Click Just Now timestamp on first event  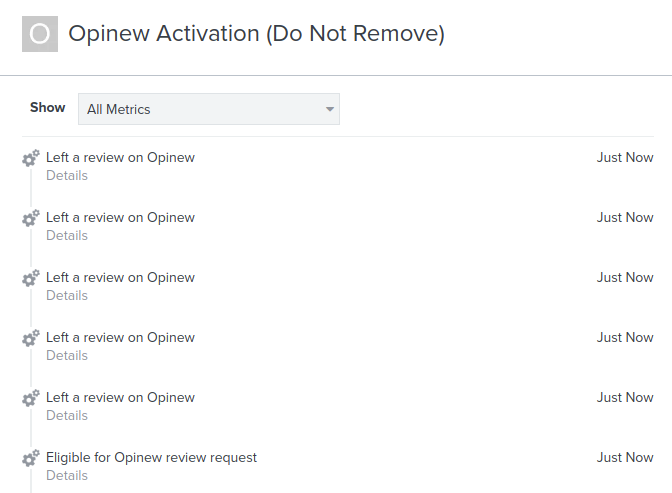pos(625,157)
